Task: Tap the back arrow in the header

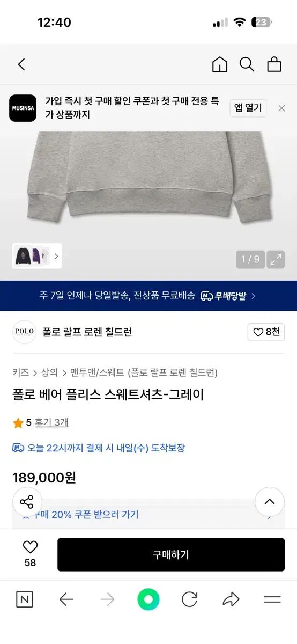Action: [21, 64]
